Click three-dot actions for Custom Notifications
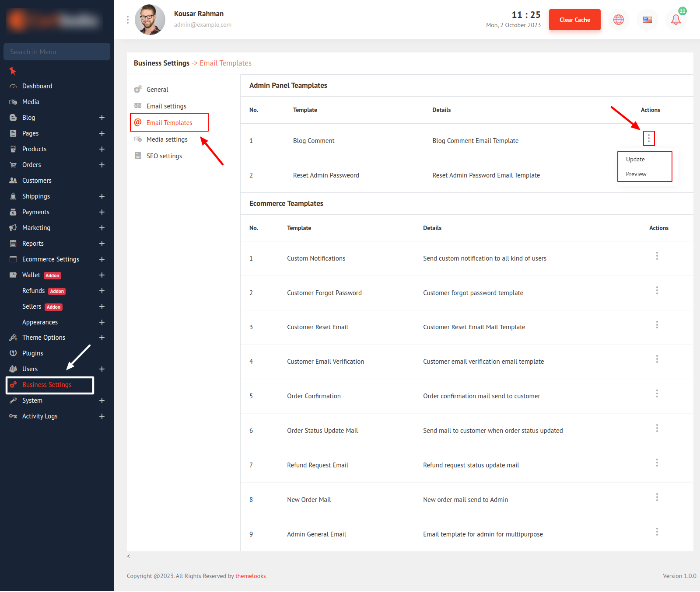This screenshot has height=592, width=700. (x=657, y=256)
